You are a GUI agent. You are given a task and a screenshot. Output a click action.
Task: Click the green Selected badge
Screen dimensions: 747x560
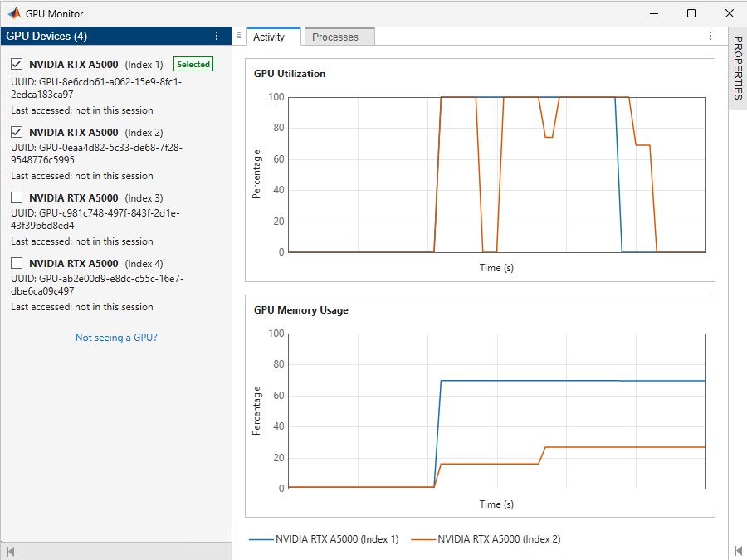(x=193, y=64)
